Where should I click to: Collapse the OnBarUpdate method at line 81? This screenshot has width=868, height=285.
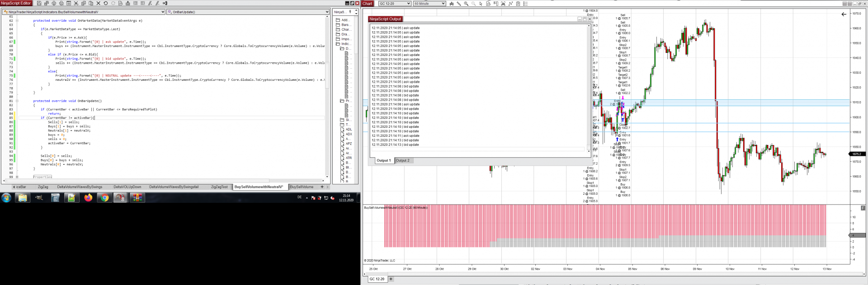(x=17, y=101)
